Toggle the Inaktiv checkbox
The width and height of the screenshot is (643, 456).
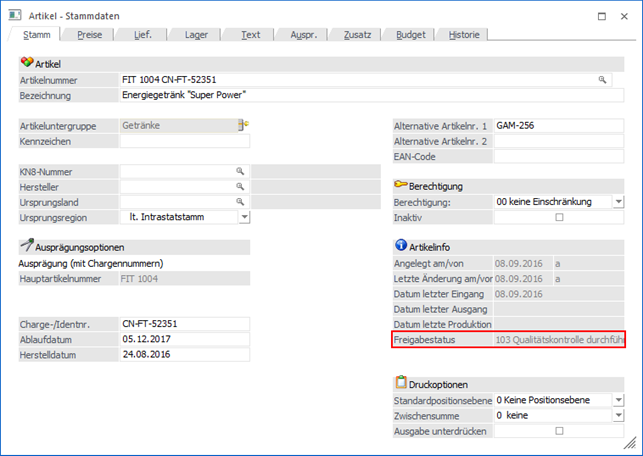pos(559,217)
